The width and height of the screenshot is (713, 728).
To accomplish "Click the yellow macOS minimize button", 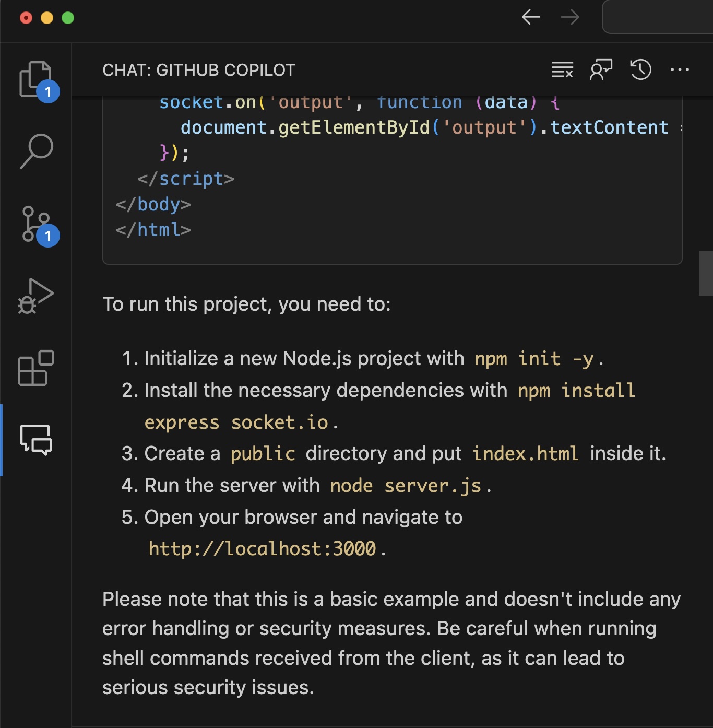I will 47,18.
